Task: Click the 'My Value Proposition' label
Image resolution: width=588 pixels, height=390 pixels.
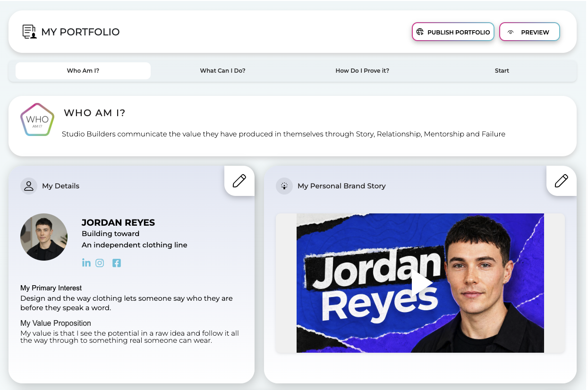Action: click(56, 323)
